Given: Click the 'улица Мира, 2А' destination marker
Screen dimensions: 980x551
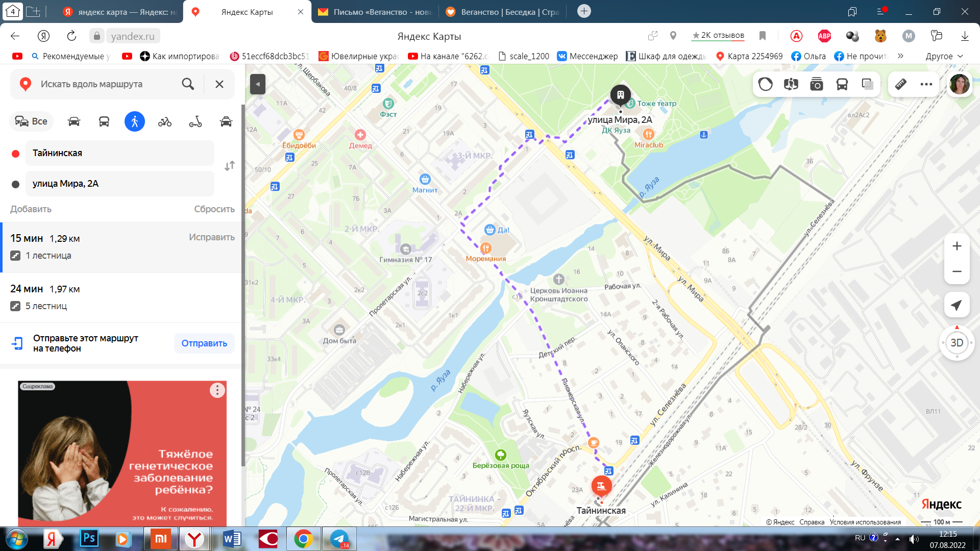Looking at the screenshot, I should [x=621, y=95].
